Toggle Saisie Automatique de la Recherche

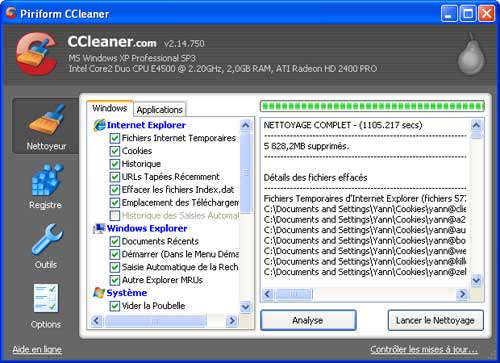(115, 267)
